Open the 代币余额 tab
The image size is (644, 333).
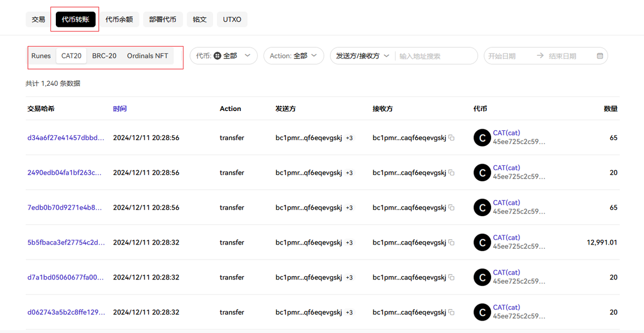point(119,20)
